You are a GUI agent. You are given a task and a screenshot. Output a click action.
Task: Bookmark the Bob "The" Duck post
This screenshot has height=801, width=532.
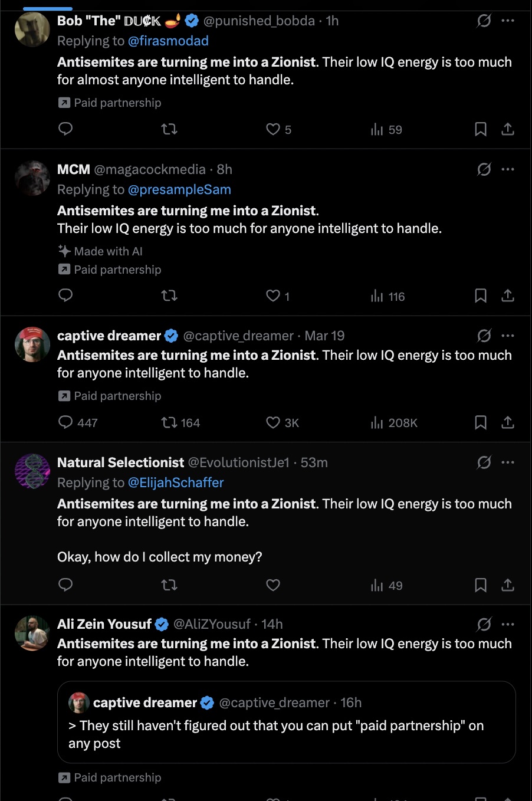click(481, 129)
